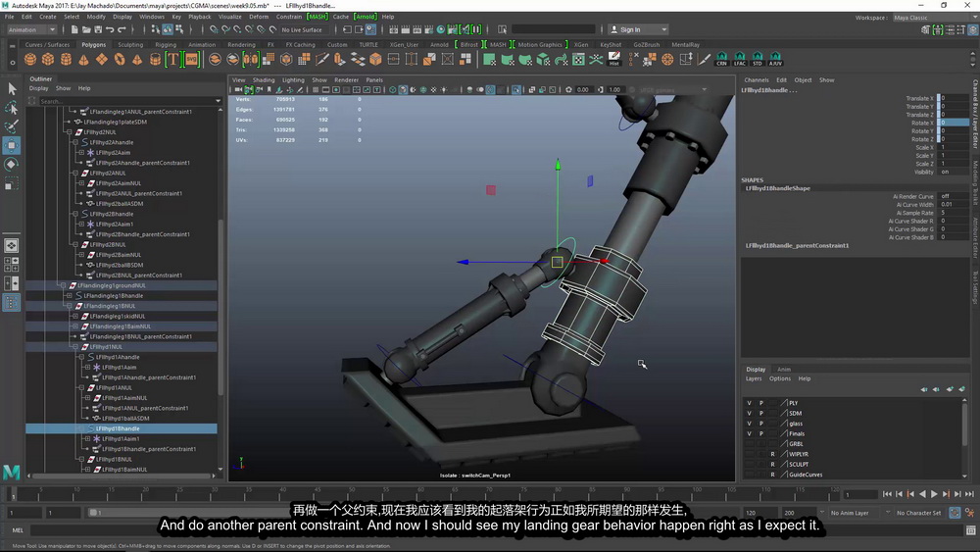The image size is (980, 552).
Task: Click the Save Scene disk icon
Action: tap(98, 29)
